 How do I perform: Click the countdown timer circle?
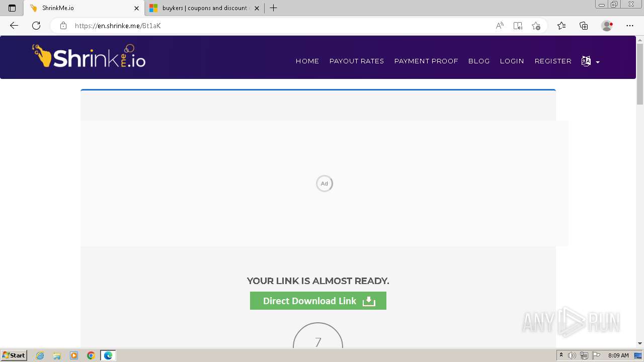(x=318, y=335)
